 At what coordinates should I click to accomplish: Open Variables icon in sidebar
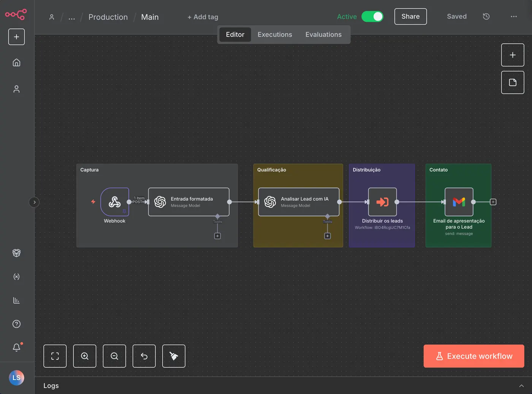[x=16, y=276]
